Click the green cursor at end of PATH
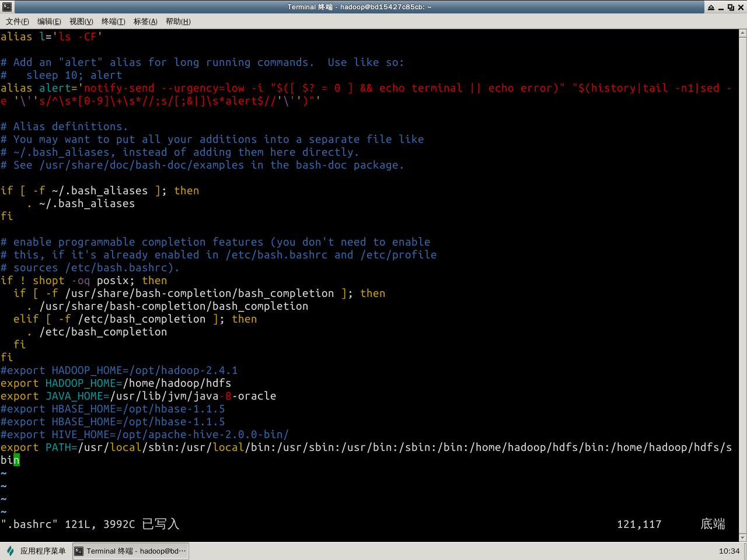Screen dimensions: 747x560 pos(16,460)
